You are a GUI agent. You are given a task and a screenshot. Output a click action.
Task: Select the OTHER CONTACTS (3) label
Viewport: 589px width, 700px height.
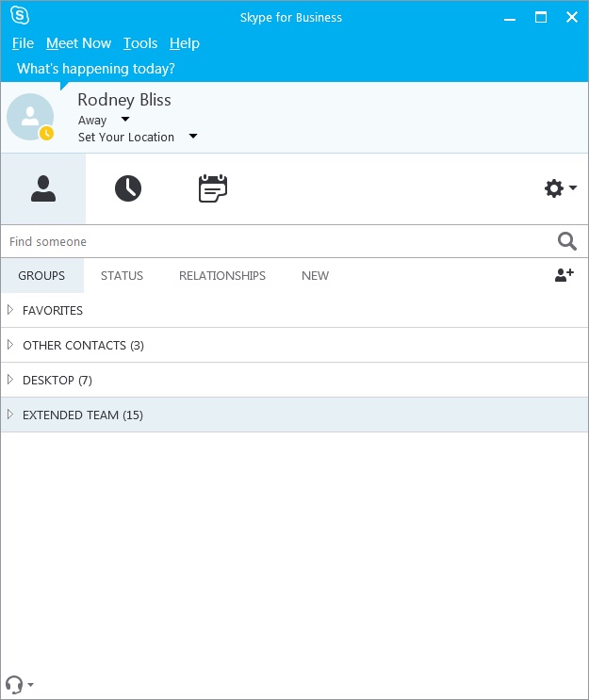tap(84, 346)
